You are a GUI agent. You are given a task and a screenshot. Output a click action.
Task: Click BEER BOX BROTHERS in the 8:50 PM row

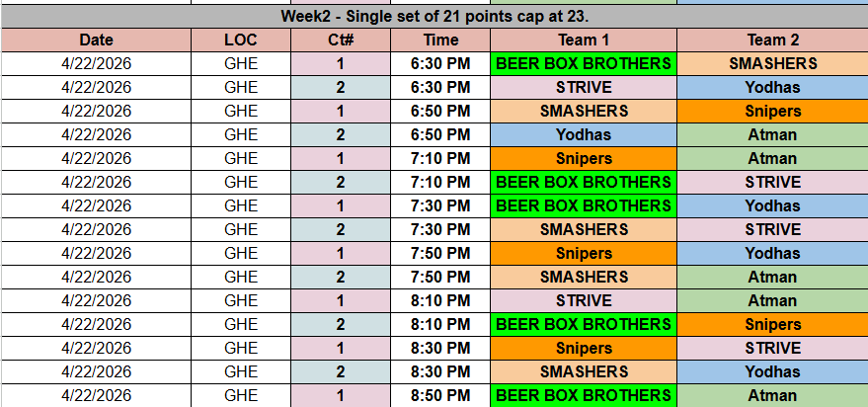click(584, 396)
